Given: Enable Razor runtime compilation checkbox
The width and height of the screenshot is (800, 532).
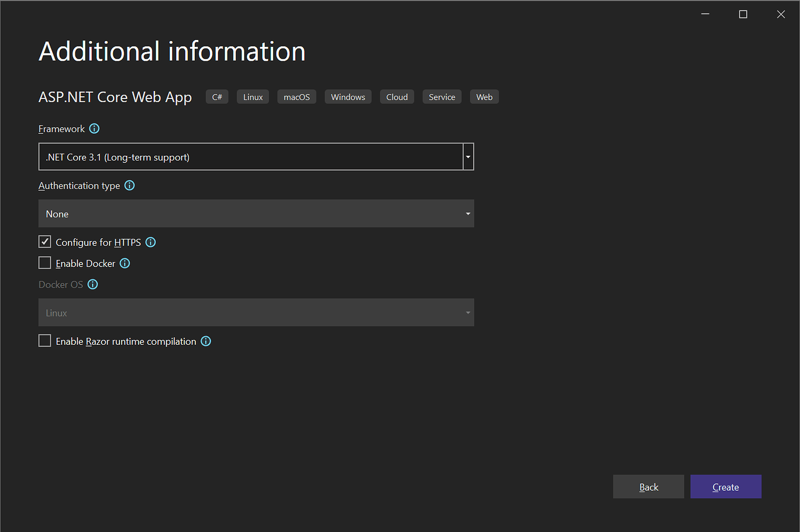Looking at the screenshot, I should (45, 341).
